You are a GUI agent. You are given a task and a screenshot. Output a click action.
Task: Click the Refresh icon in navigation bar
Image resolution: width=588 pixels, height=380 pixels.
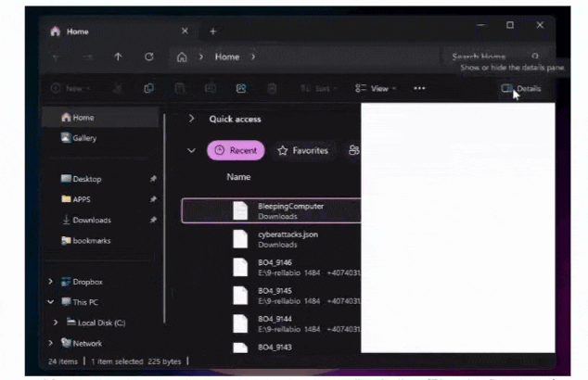point(148,57)
